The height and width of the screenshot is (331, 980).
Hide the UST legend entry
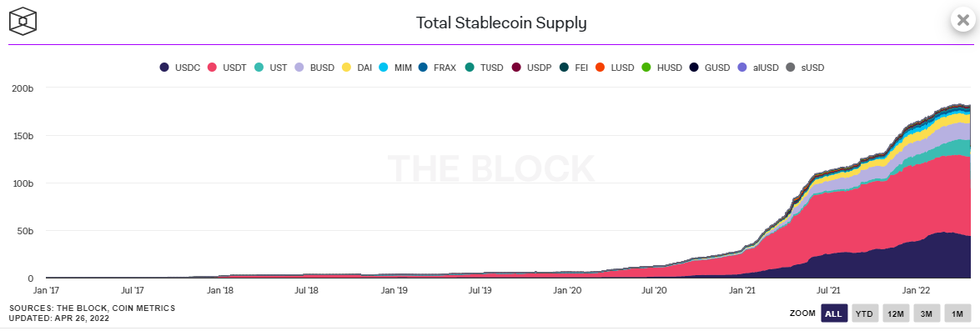point(272,68)
